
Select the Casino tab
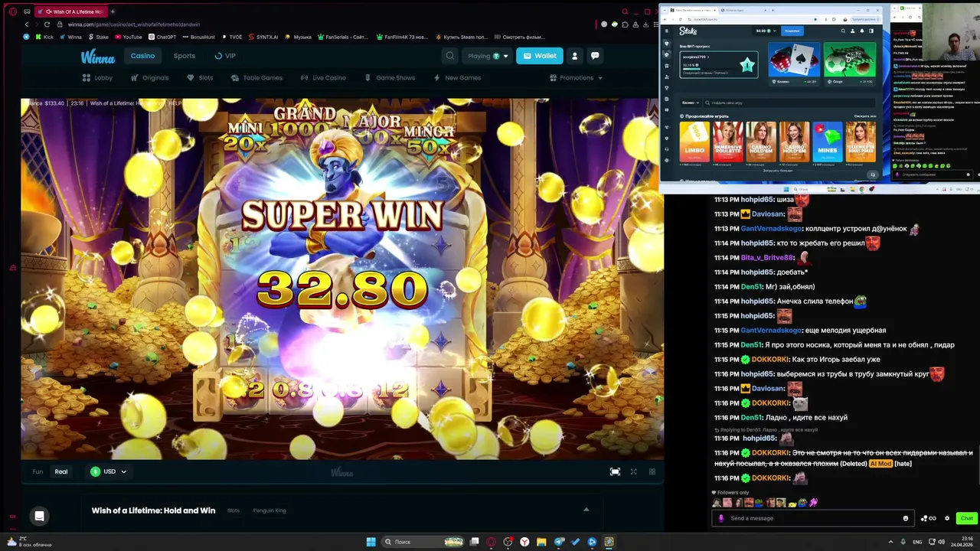tap(142, 56)
